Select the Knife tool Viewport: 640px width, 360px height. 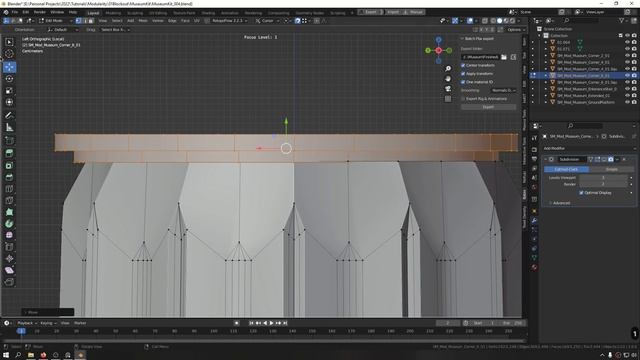click(x=9, y=200)
